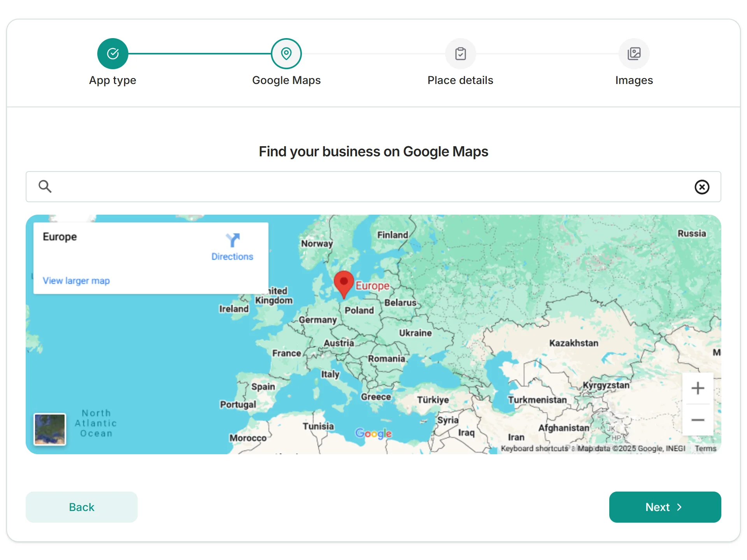Viewport: 747px width, 560px height.
Task: Click the Iraq label on map
Action: [x=466, y=432]
